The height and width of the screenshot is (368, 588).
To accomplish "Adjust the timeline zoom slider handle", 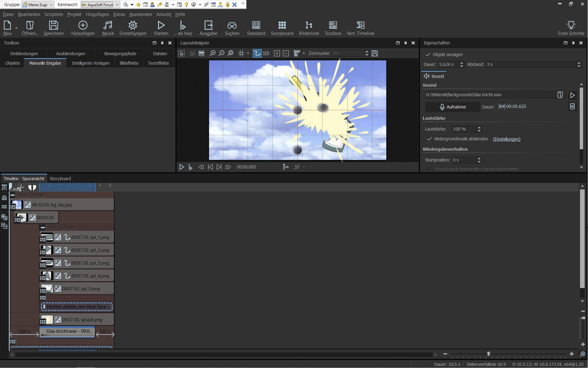I will point(489,354).
